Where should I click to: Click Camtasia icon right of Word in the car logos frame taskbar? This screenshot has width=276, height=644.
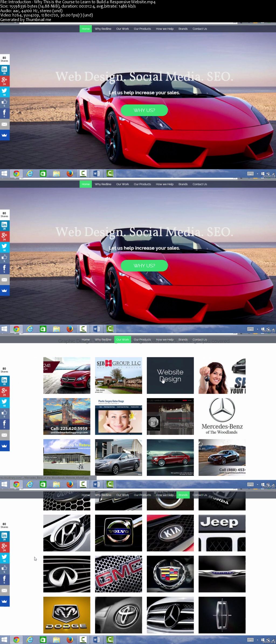coord(110,640)
